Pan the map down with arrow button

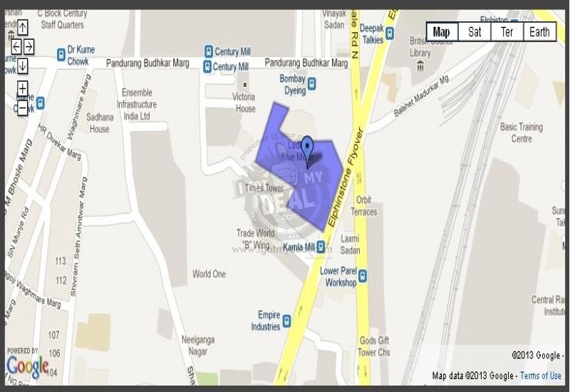point(23,66)
